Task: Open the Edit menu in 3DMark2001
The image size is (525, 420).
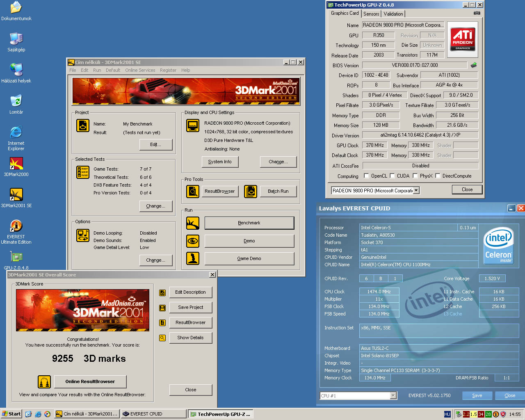Action: pos(84,70)
